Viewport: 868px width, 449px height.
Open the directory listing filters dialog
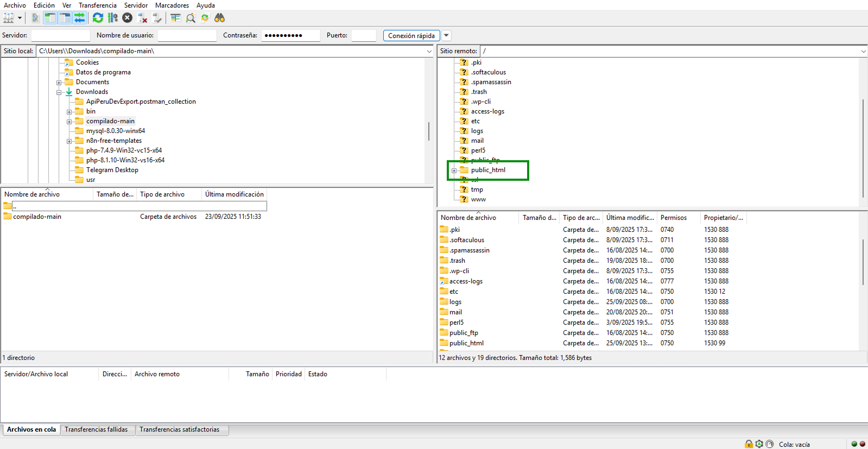coord(175,18)
